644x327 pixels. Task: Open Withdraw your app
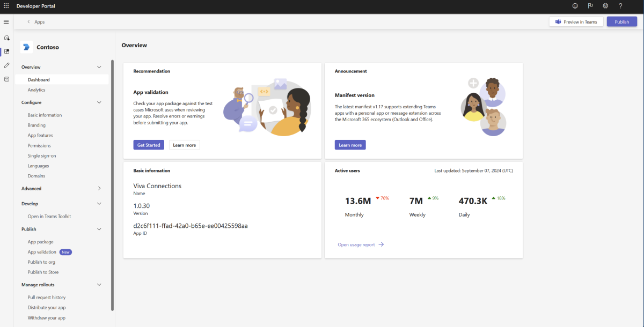coord(47,318)
